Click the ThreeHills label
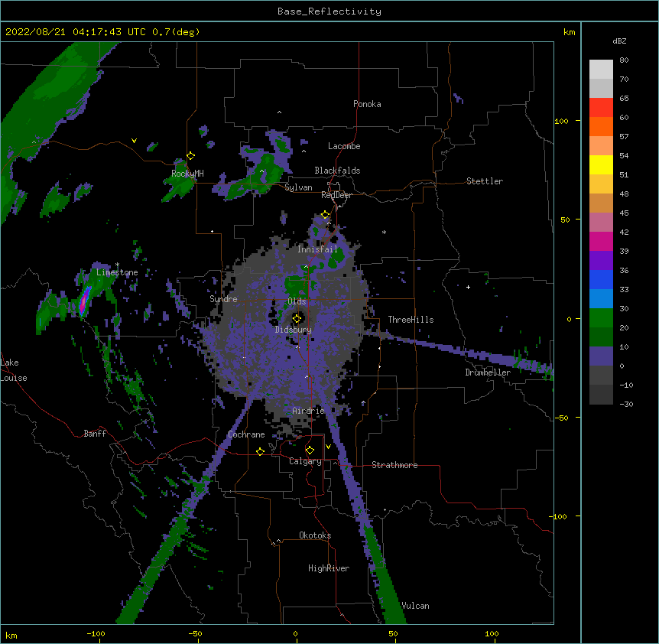Viewport: 659px width, 644px height. pyautogui.click(x=411, y=320)
